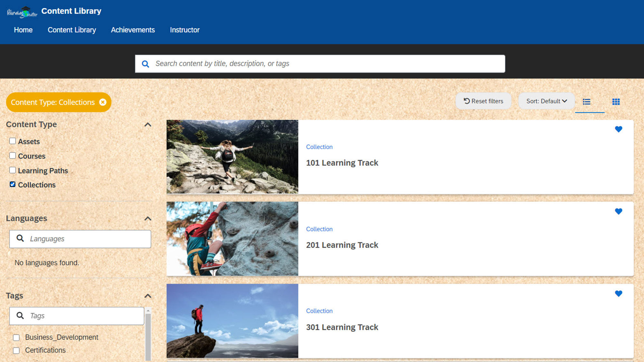Open the Sort: Default dropdown

pos(547,101)
